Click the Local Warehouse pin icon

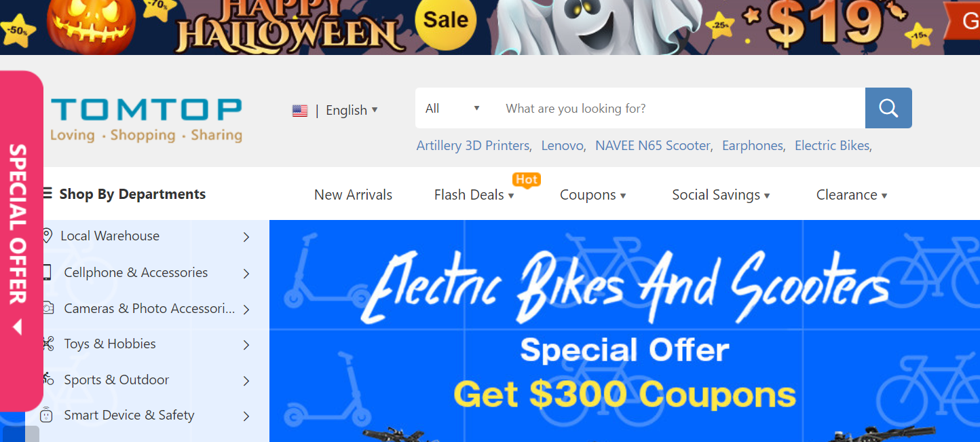[x=47, y=236]
